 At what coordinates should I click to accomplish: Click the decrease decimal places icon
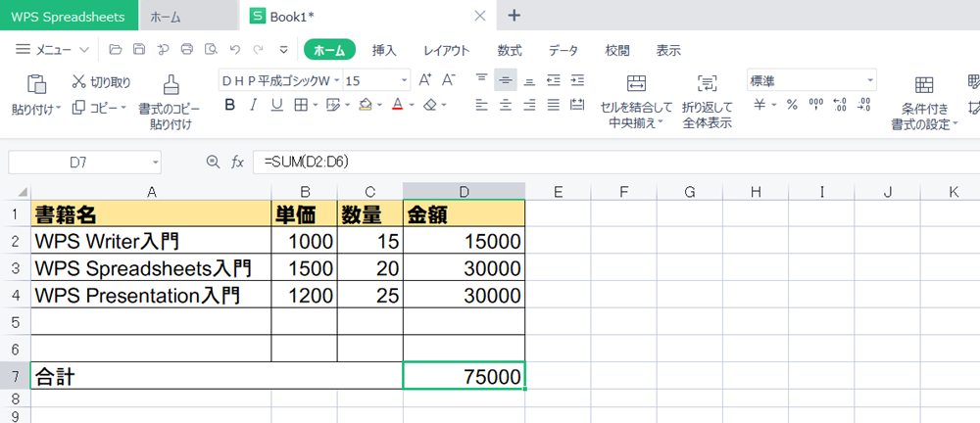(864, 105)
